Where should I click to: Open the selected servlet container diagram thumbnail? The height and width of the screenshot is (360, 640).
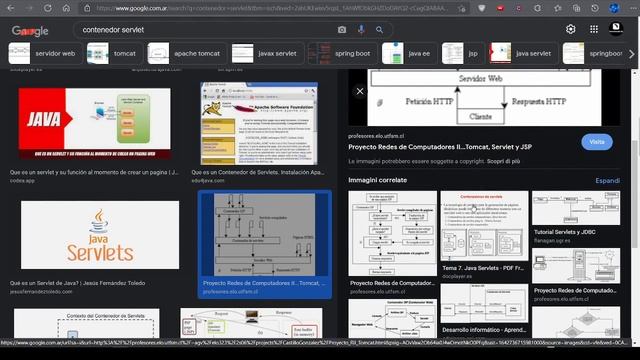pyautogui.click(x=264, y=235)
